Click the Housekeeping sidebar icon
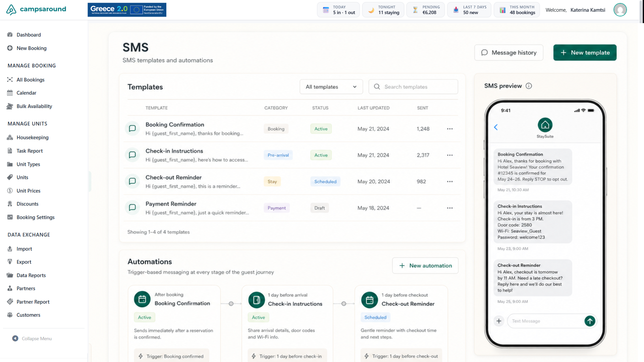This screenshot has width=644, height=362. [x=10, y=137]
